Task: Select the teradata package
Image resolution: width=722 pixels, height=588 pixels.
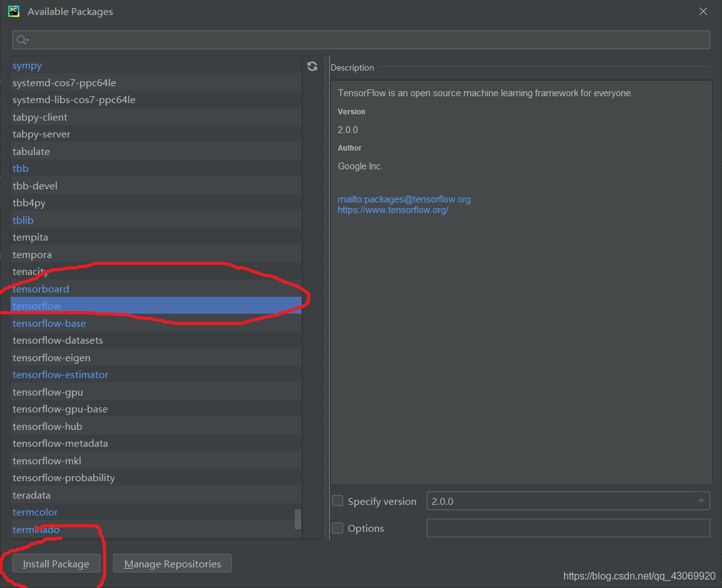Action: click(156, 495)
